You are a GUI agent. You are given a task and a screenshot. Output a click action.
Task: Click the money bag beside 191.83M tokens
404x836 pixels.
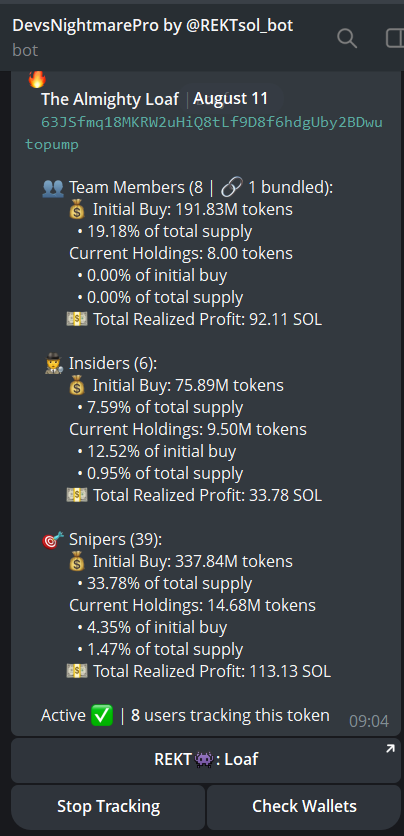tap(77, 210)
